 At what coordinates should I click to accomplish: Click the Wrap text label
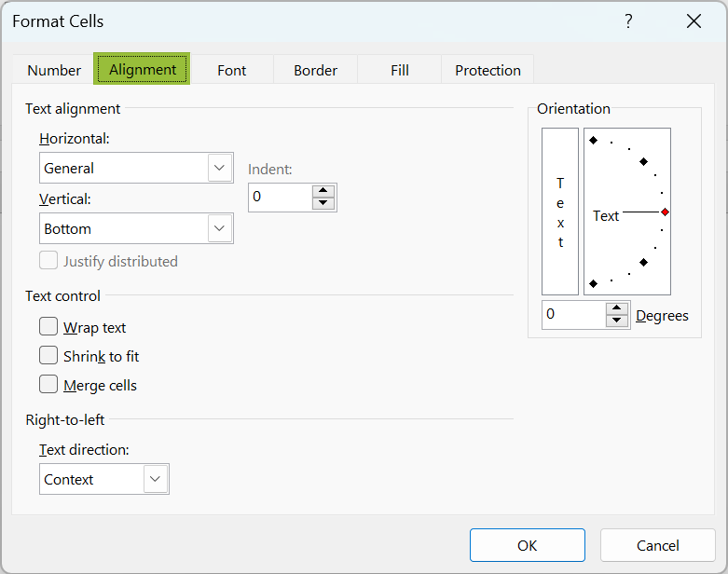pyautogui.click(x=95, y=328)
